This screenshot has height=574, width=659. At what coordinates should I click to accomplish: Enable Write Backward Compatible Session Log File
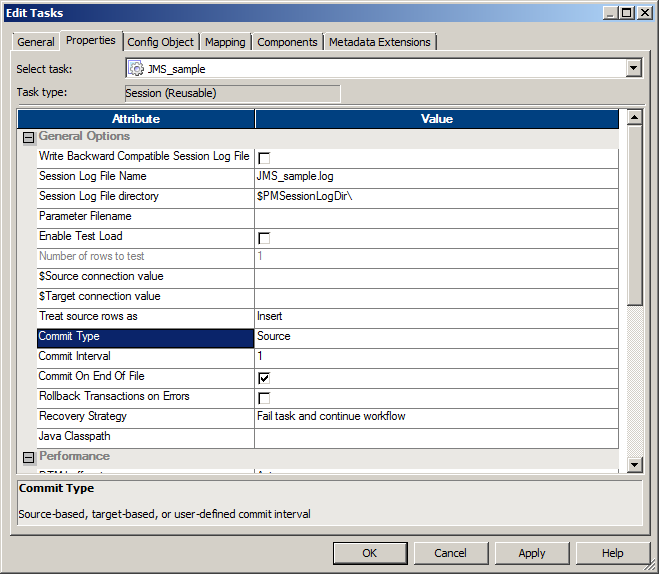tap(264, 158)
